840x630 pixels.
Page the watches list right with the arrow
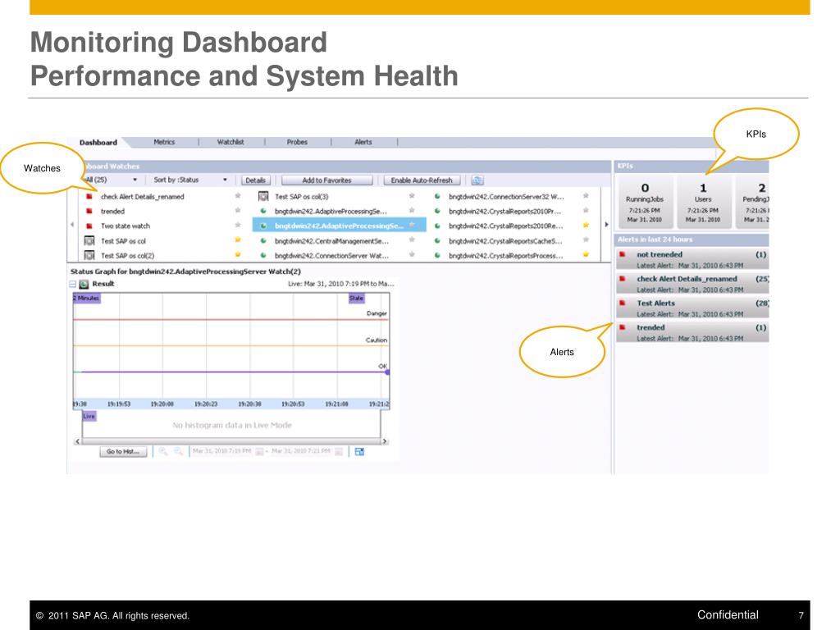[x=606, y=225]
